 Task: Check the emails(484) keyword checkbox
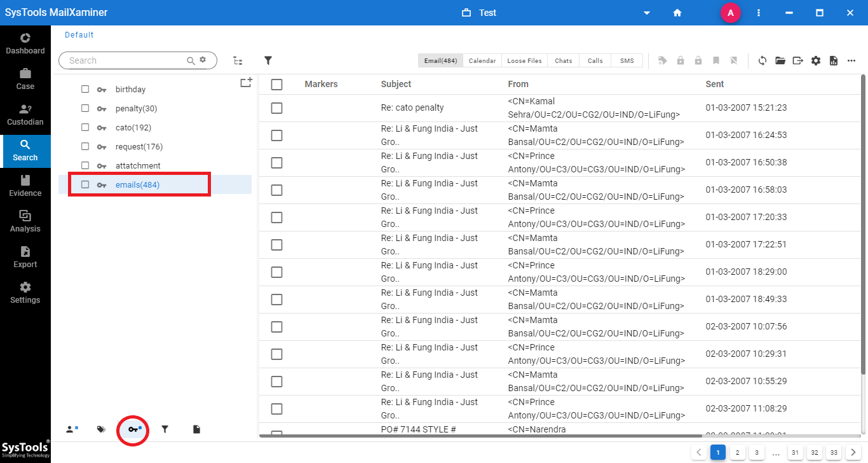pyautogui.click(x=85, y=184)
